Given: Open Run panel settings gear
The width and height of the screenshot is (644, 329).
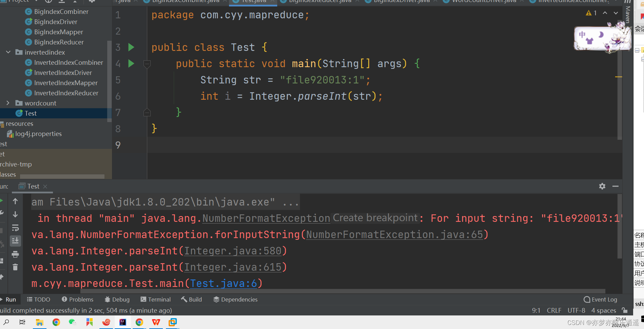Looking at the screenshot, I should pyautogui.click(x=602, y=186).
